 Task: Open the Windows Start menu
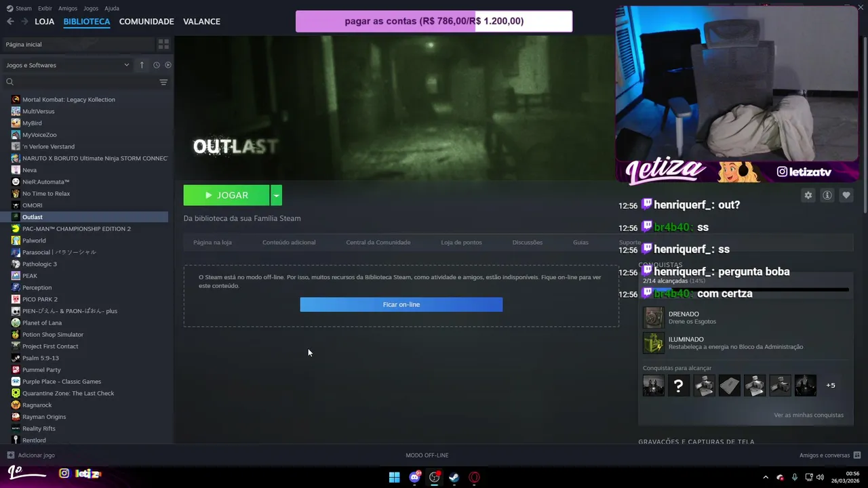point(394,477)
